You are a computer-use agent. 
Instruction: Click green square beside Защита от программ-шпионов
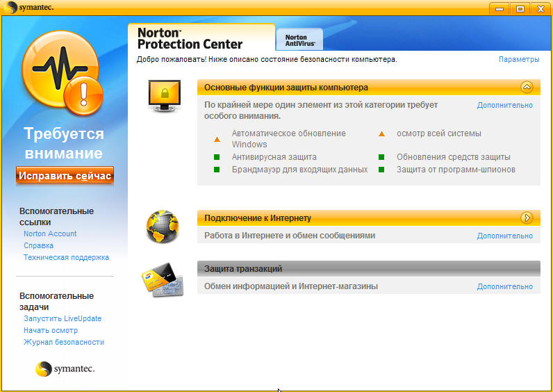381,170
